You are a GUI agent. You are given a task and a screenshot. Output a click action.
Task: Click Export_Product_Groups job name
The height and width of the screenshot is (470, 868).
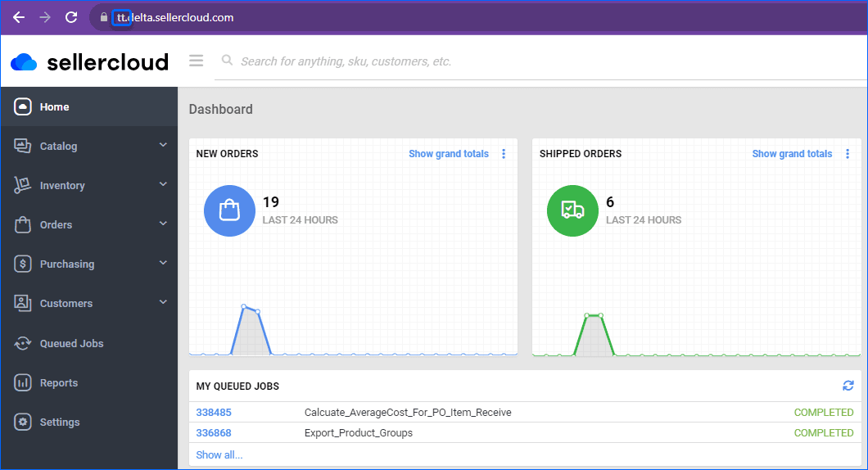tap(359, 433)
